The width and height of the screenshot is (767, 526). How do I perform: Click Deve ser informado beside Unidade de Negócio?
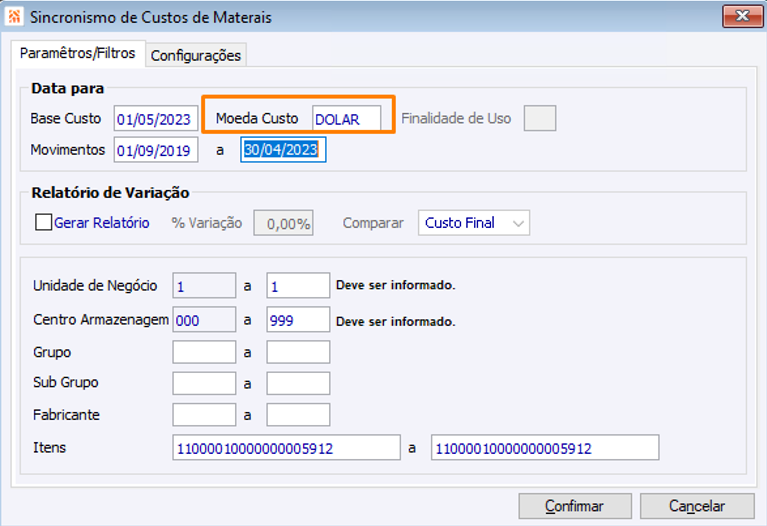[395, 285]
